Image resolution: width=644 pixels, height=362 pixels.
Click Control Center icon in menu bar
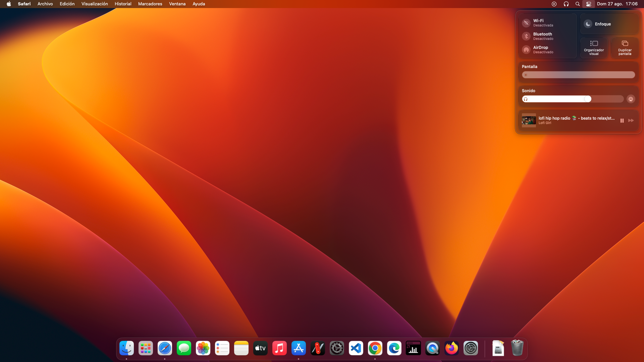pos(588,4)
